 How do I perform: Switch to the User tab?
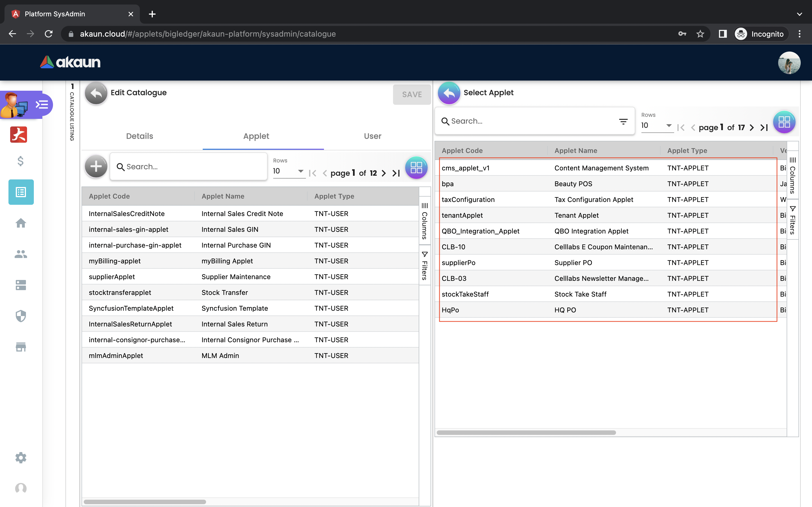(372, 136)
